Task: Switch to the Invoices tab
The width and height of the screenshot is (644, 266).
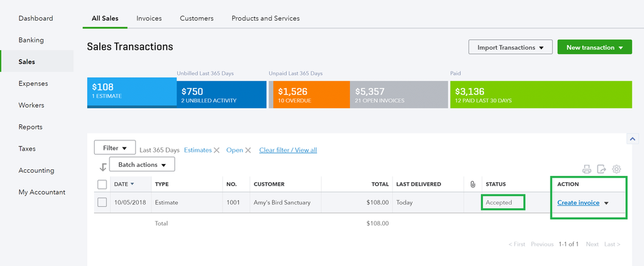Action: 149,19
